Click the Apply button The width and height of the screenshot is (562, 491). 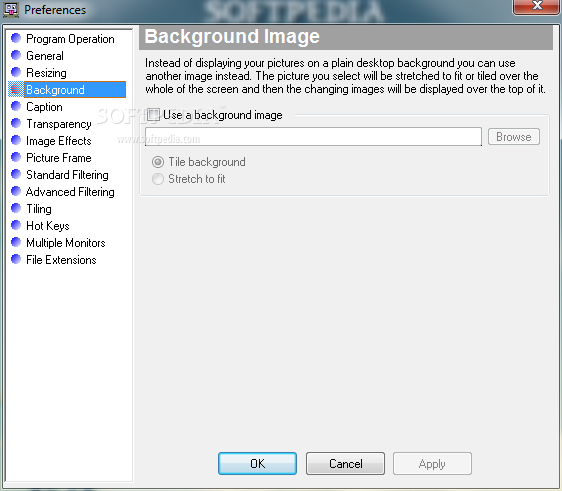coord(432,463)
